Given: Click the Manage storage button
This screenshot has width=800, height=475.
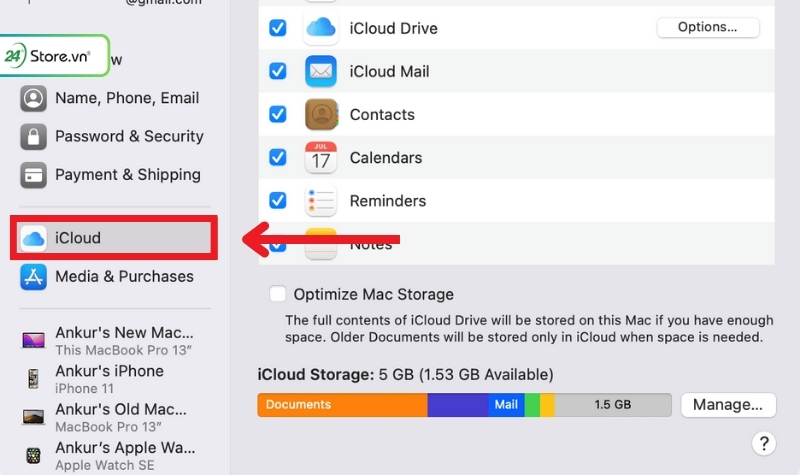Looking at the screenshot, I should pos(728,405).
